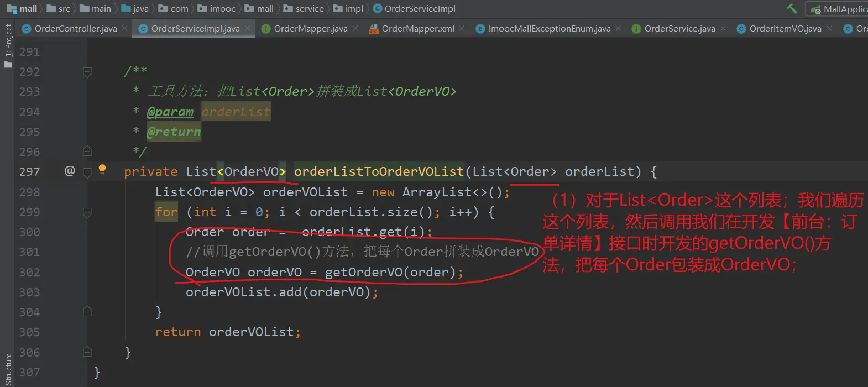Switch to OrderController.java tab
868x387 pixels.
pos(76,28)
